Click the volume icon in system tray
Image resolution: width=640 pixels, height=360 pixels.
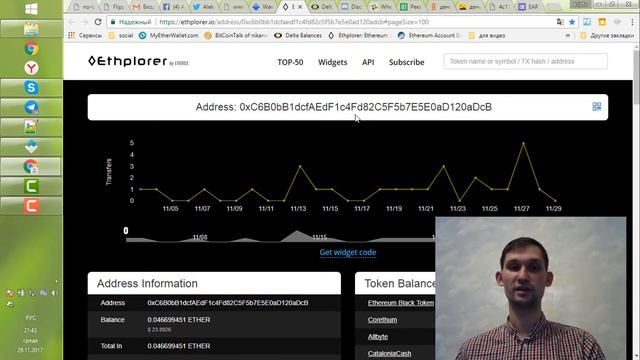click(x=54, y=293)
